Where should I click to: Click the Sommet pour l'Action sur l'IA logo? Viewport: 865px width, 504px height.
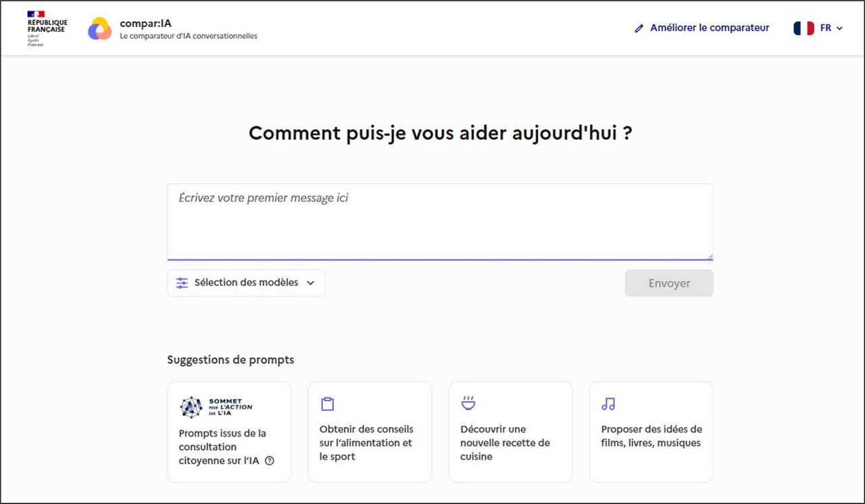pos(216,407)
